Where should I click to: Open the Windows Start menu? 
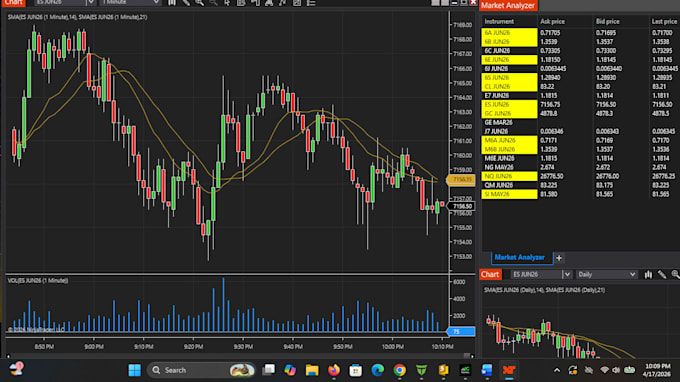134,370
